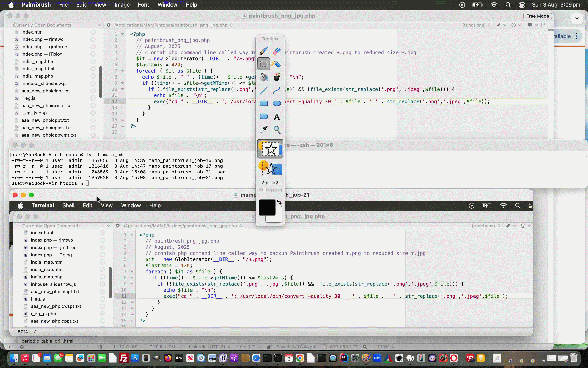Click the Wi-Fi status icon
This screenshot has width=588, height=368.
click(x=494, y=5)
